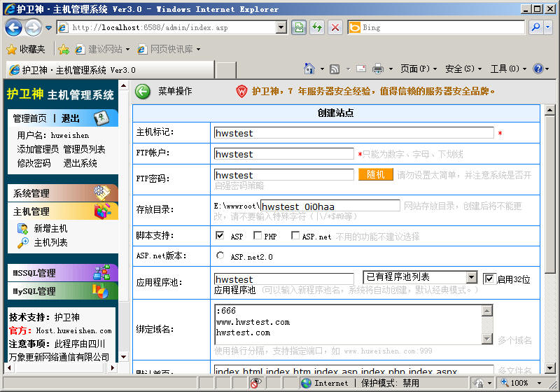Screen dimensions: 560x392
Task: Click the Compatibility View icon
Action: (299, 27)
